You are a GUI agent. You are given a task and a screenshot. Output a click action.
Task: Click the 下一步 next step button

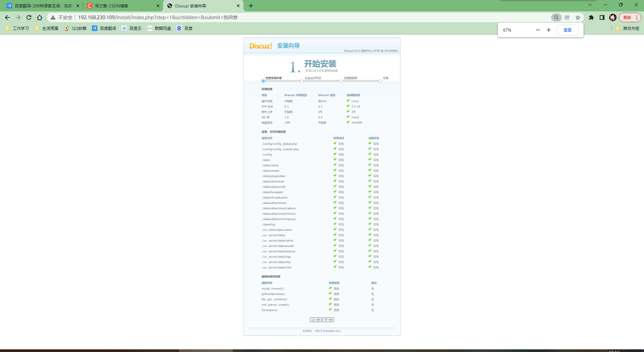pos(328,320)
